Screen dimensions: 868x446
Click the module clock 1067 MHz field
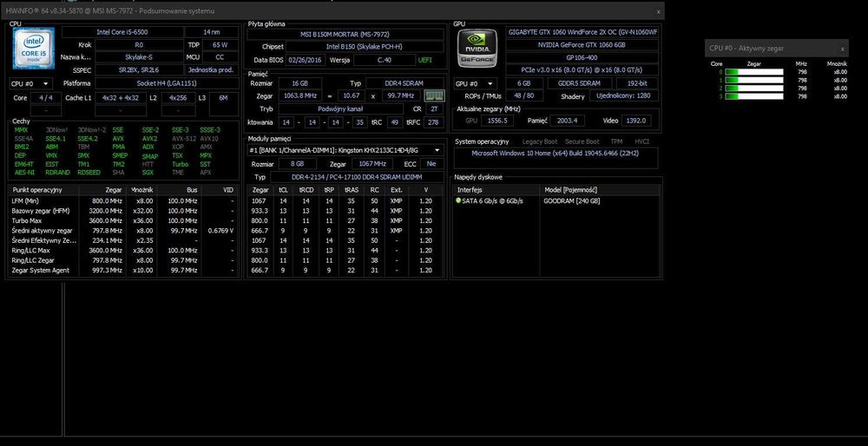(371, 164)
